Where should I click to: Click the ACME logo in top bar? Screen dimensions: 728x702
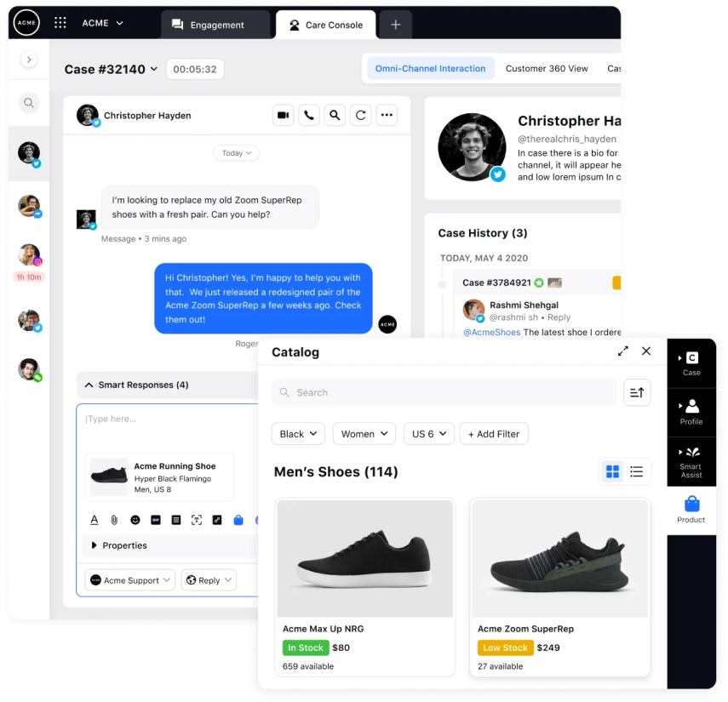point(26,23)
